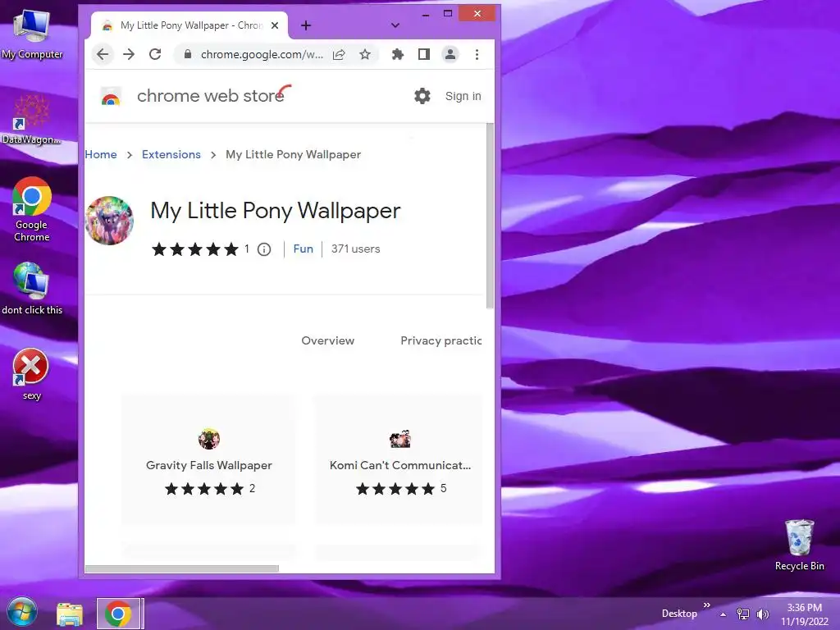The height and width of the screenshot is (630, 840).
Task: Click the network tray icon
Action: tap(743, 614)
